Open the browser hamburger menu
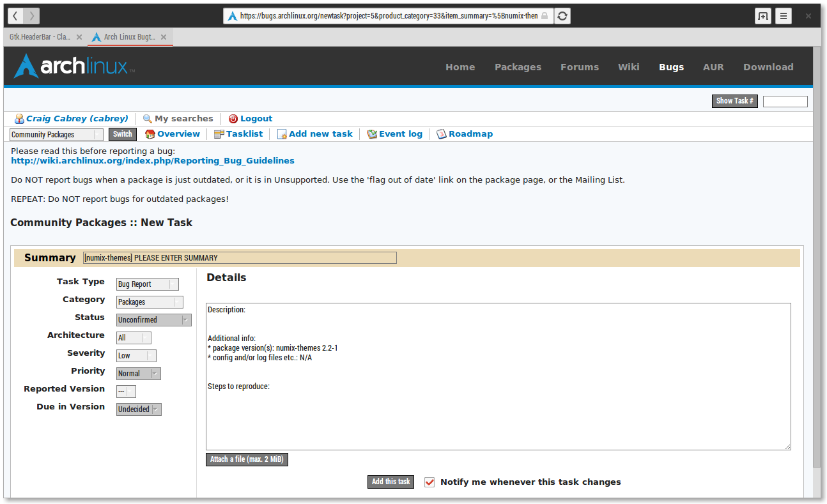Image resolution: width=827 pixels, height=504 pixels. 784,16
